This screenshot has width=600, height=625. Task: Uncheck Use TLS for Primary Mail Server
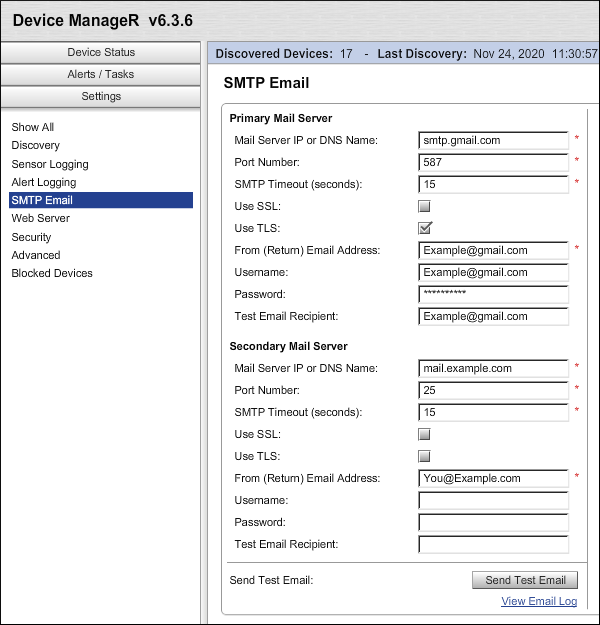(424, 228)
